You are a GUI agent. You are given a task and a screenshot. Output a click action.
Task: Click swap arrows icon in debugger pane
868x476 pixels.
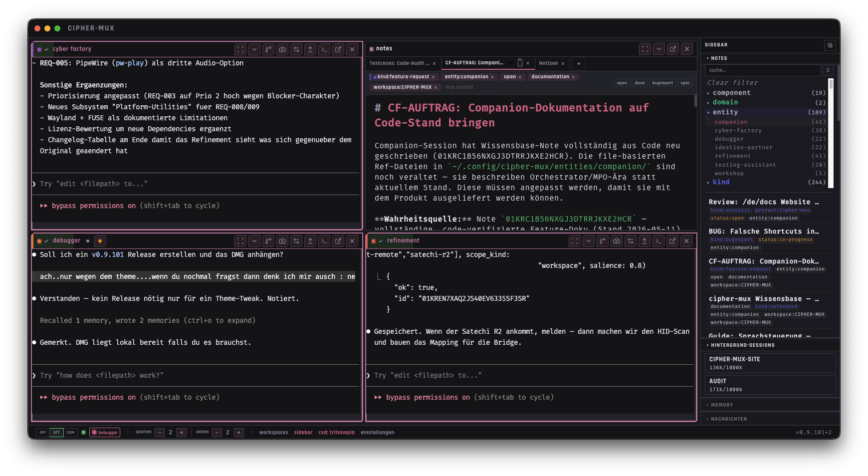point(296,241)
